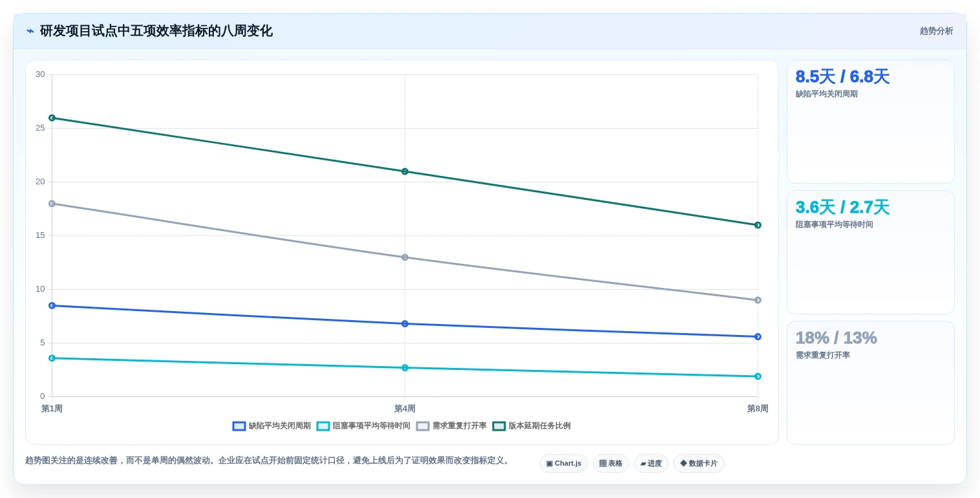
Task: Click the 趋势分析 label in header
Action: coord(936,31)
